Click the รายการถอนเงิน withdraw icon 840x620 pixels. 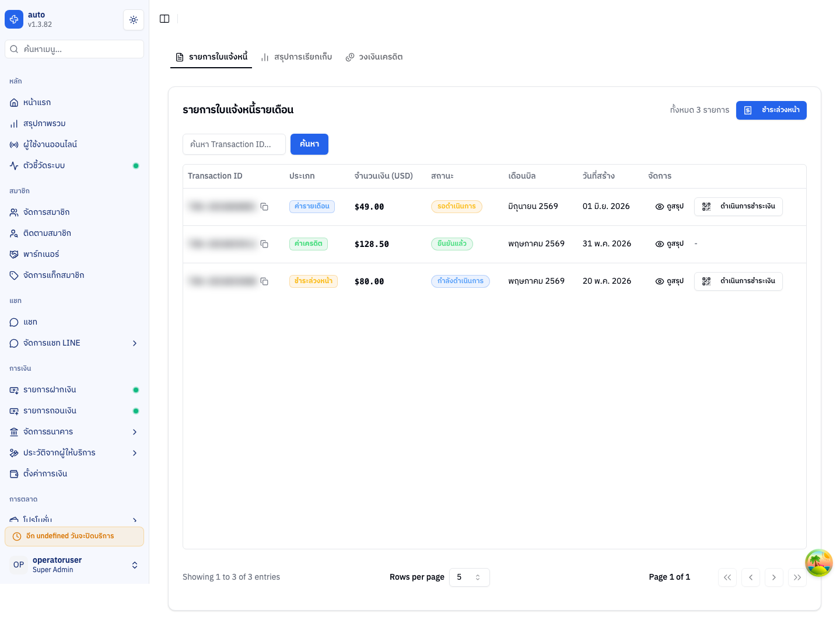14,411
